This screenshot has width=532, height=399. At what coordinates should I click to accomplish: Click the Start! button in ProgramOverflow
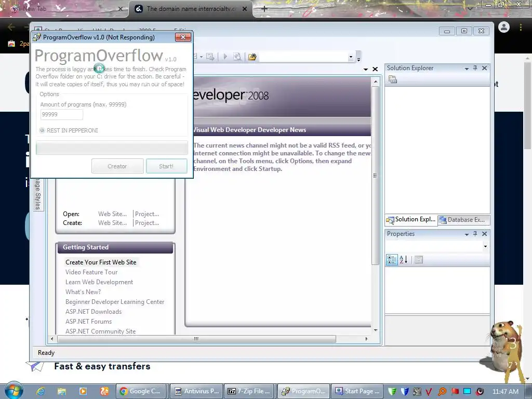pos(166,166)
